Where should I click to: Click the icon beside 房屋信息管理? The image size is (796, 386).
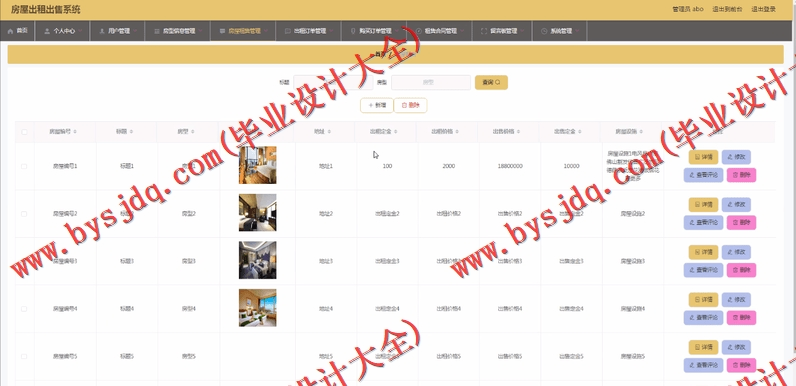[157, 31]
